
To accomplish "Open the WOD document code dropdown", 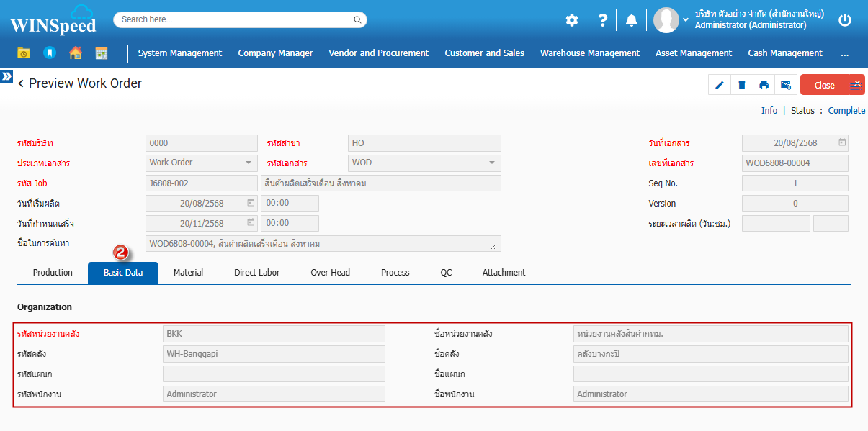I will [x=424, y=163].
